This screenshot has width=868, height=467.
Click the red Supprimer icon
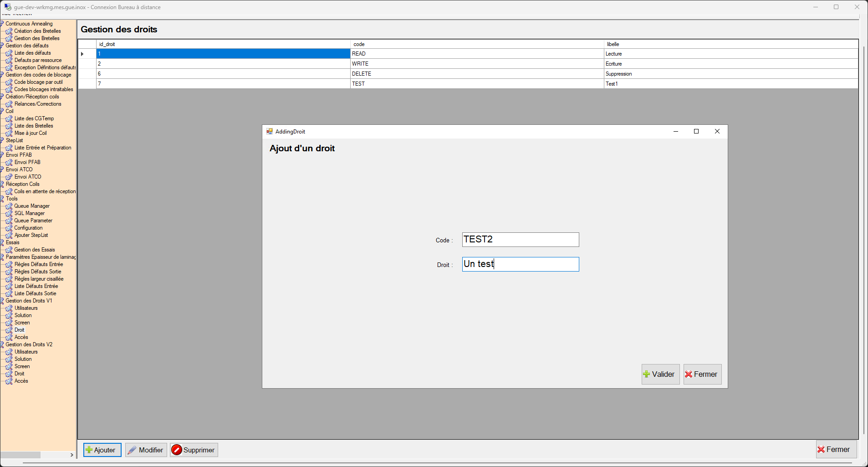click(x=177, y=450)
